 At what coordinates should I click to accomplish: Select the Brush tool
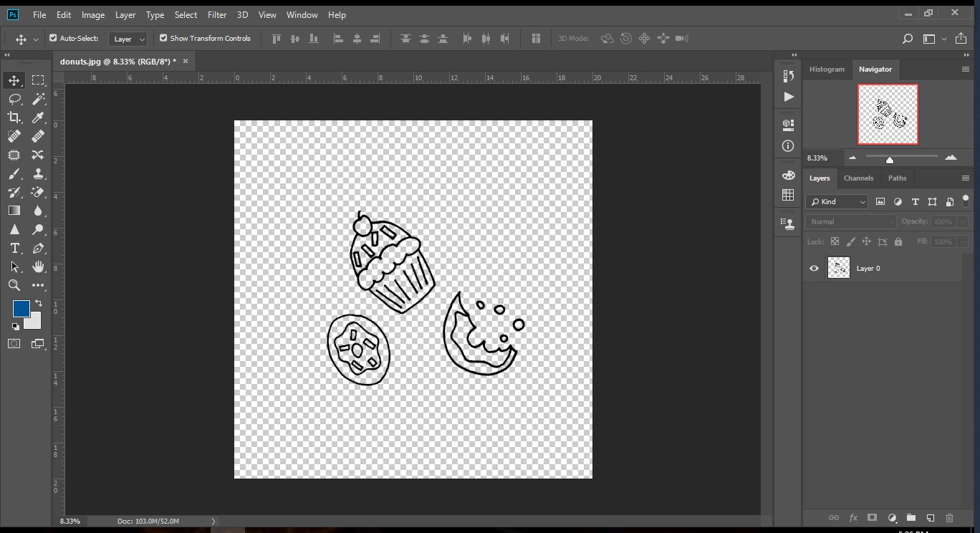[x=14, y=173]
